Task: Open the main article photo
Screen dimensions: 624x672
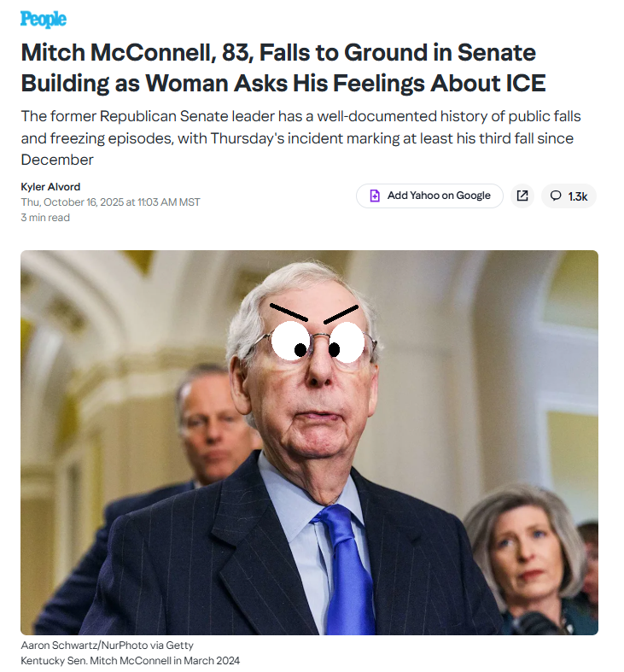Action: pos(309,442)
